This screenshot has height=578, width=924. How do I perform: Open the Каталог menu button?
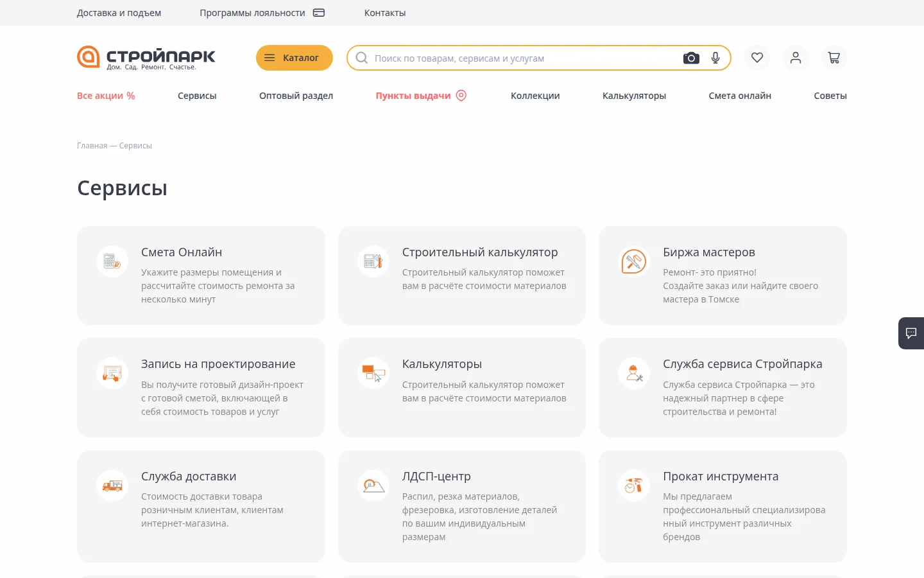click(x=295, y=58)
